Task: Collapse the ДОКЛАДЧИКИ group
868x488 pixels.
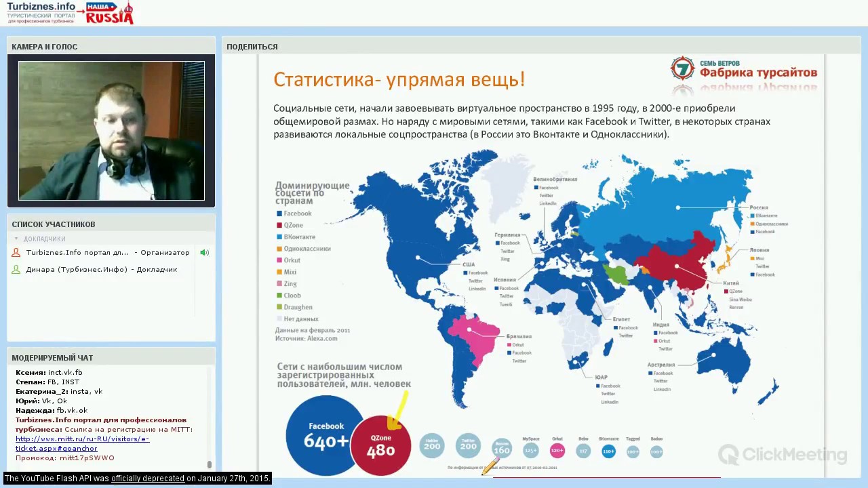Action: point(16,239)
